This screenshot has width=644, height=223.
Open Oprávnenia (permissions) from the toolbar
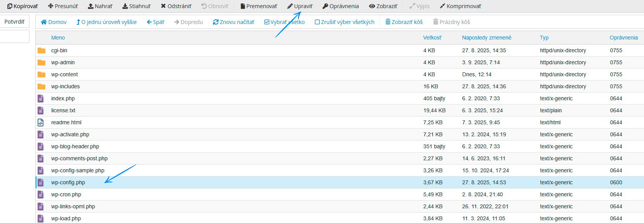click(x=341, y=6)
